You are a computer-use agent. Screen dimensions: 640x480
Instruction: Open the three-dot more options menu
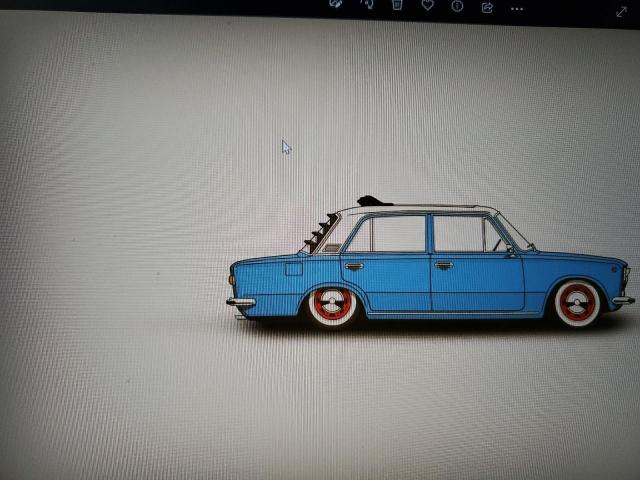click(x=517, y=7)
